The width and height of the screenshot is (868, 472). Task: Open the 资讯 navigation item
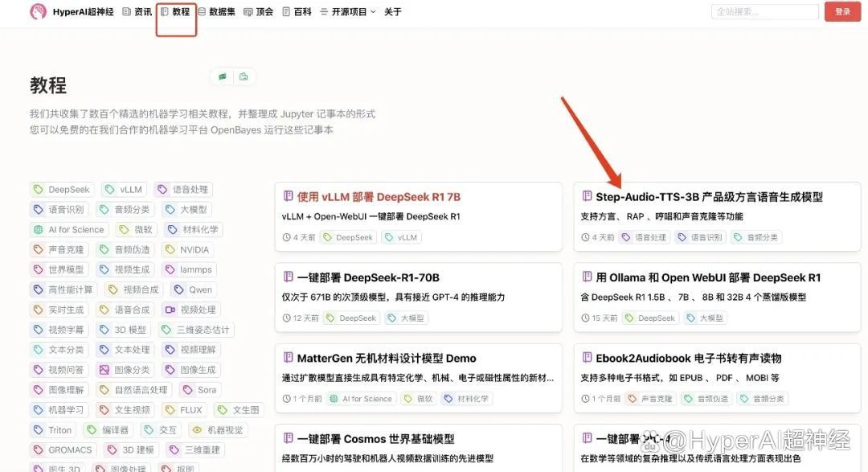point(137,12)
